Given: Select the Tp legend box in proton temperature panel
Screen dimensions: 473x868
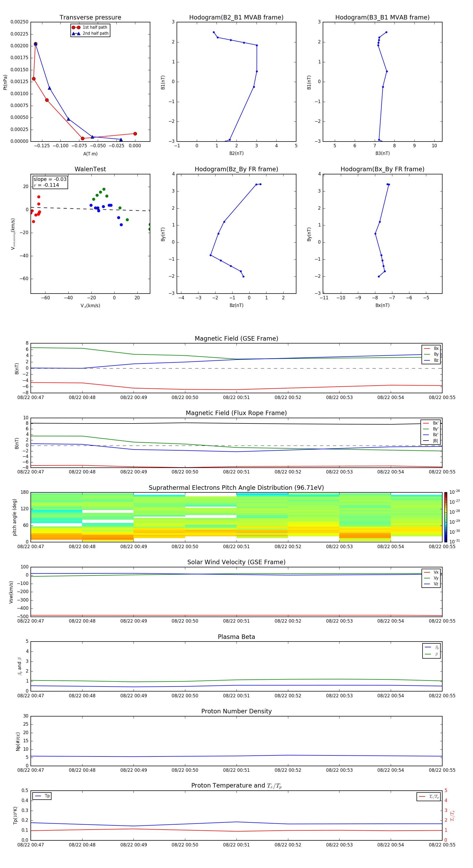Looking at the screenshot, I should click(x=42, y=796).
